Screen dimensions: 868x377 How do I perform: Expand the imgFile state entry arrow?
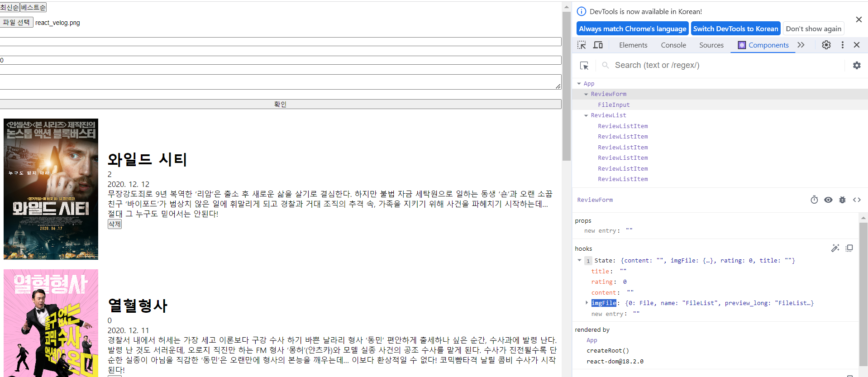(587, 303)
